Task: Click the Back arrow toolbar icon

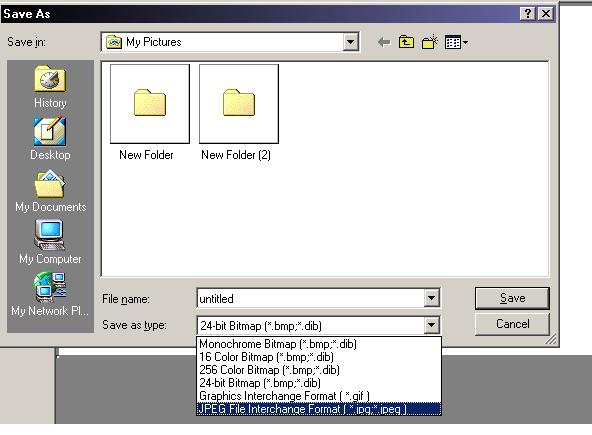Action: [x=384, y=42]
